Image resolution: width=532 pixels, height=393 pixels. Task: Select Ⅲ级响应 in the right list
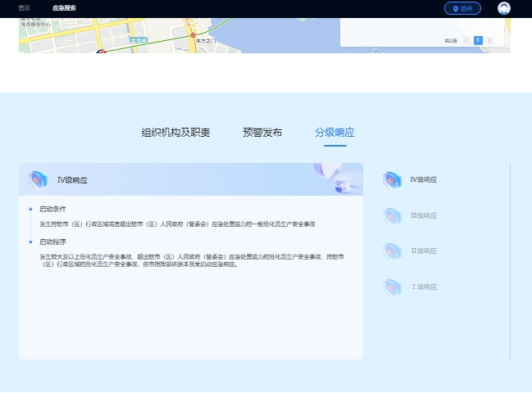click(424, 215)
